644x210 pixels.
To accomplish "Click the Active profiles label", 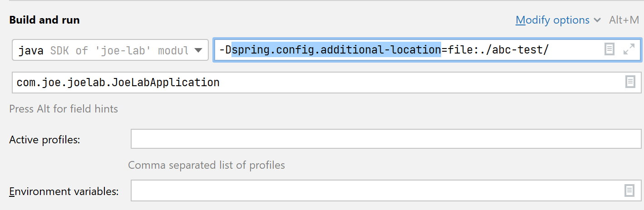I will coord(44,140).
